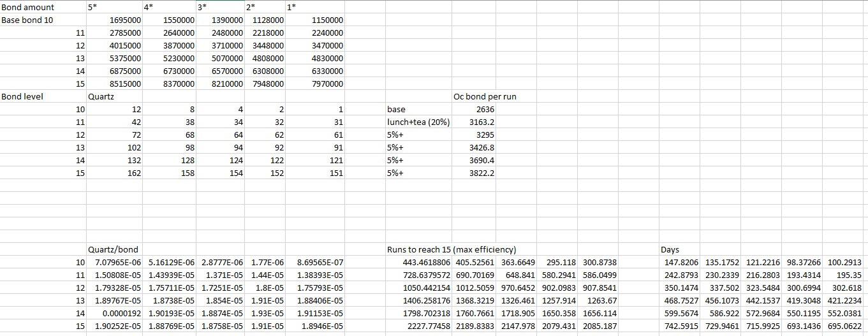Select the 3690.4 cell
868x336 pixels.
pyautogui.click(x=474, y=160)
